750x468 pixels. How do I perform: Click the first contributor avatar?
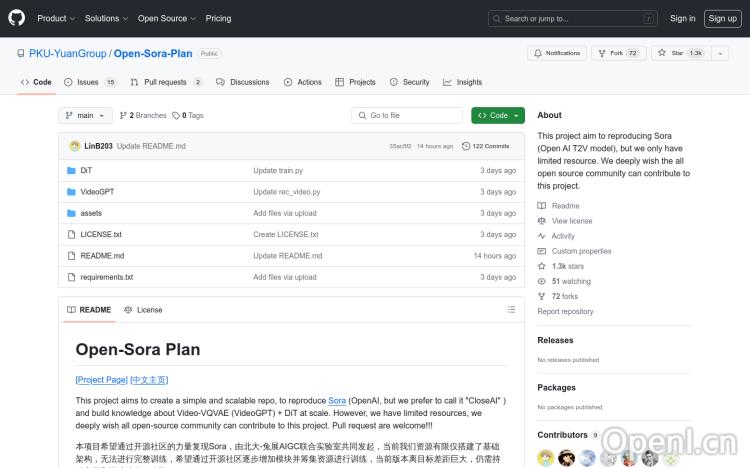pyautogui.click(x=546, y=458)
